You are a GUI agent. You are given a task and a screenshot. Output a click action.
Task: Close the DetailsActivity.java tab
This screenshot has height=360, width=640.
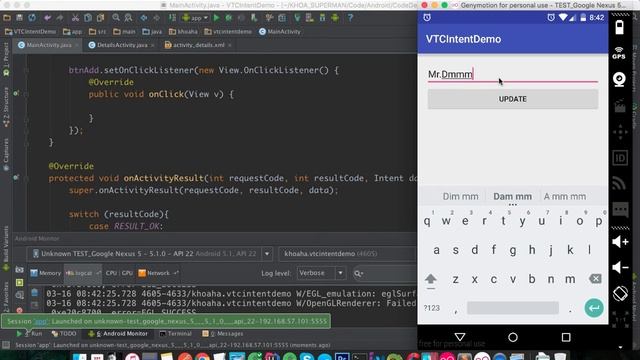tap(153, 45)
